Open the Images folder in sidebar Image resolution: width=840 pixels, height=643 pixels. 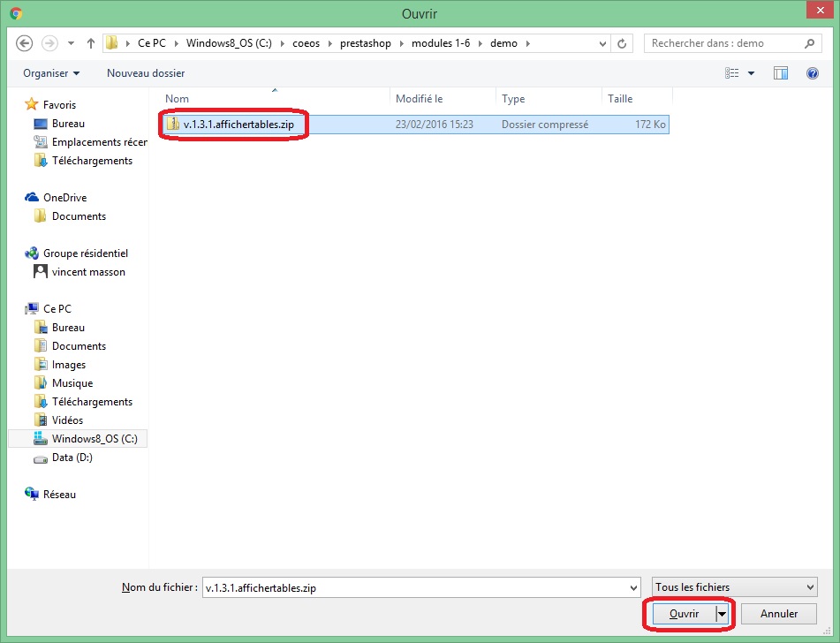point(69,365)
